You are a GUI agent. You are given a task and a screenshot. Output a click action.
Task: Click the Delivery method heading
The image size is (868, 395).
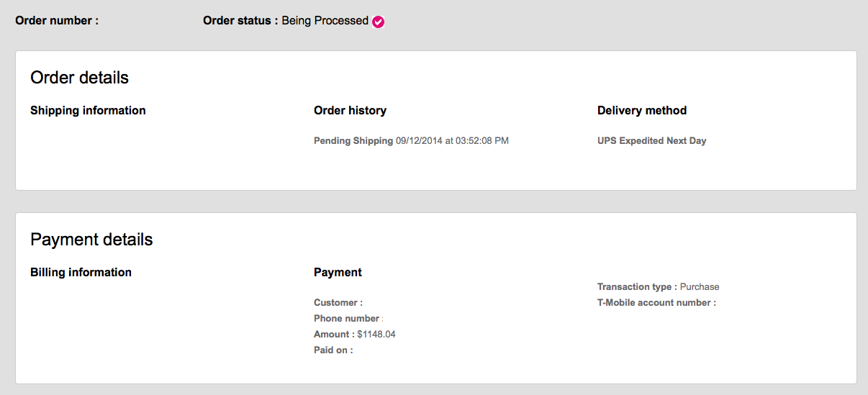tap(642, 110)
